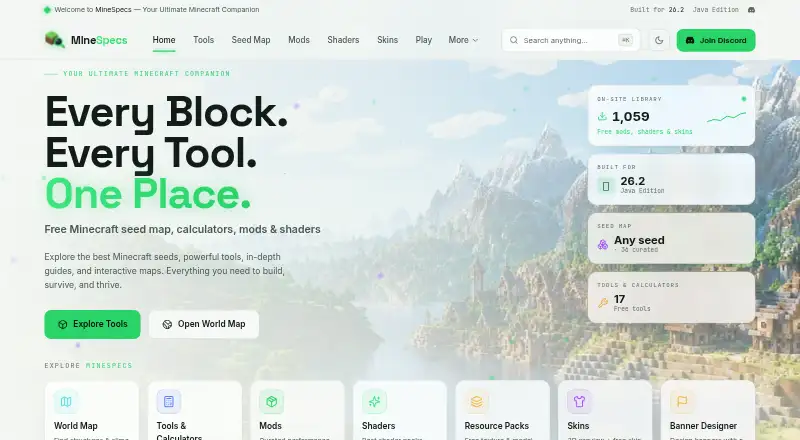Image resolution: width=800 pixels, height=440 pixels.
Task: Expand the More dropdown menu
Action: pos(463,40)
